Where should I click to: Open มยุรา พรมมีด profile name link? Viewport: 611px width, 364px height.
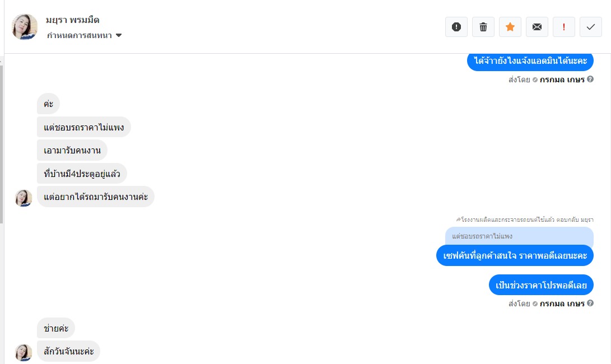pyautogui.click(x=72, y=20)
